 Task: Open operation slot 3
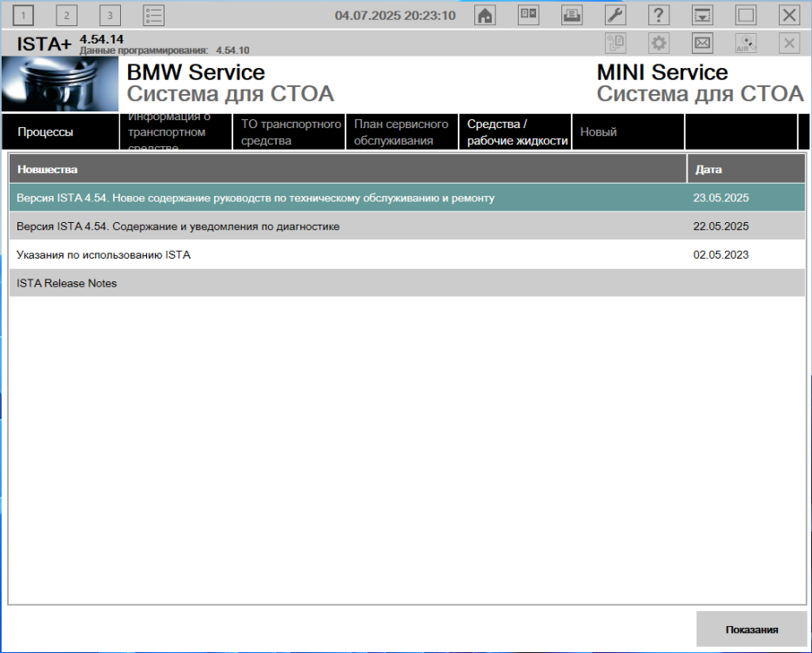point(110,15)
